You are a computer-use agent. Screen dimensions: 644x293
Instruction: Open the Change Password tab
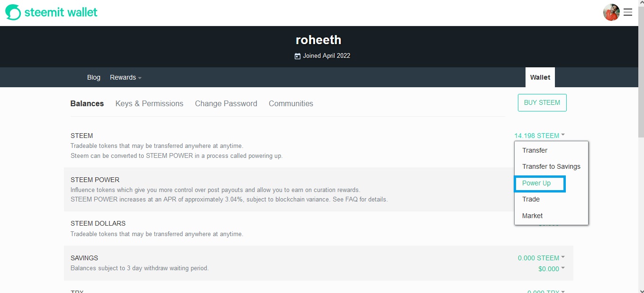point(226,103)
